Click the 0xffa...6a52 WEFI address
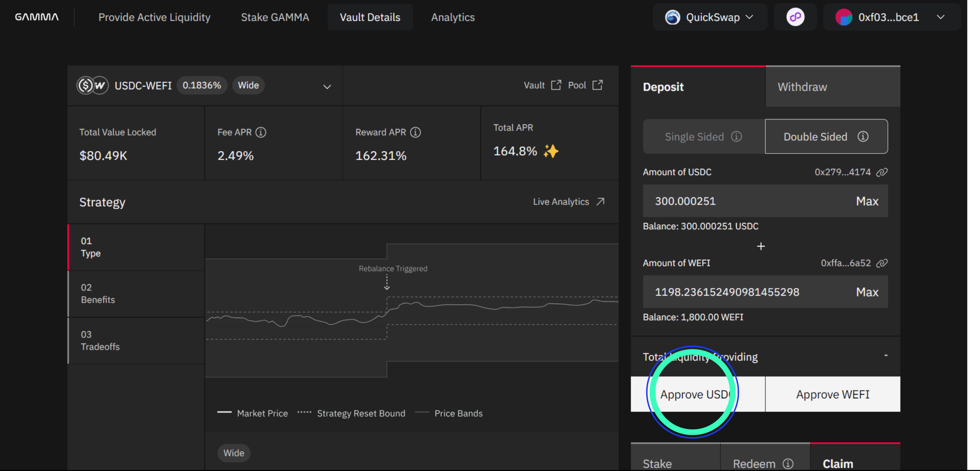This screenshot has height=471, width=980. 845,263
